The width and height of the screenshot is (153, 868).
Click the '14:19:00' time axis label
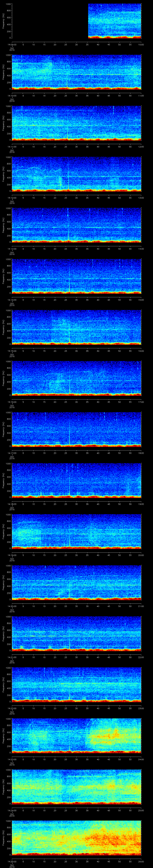click(12, 555)
